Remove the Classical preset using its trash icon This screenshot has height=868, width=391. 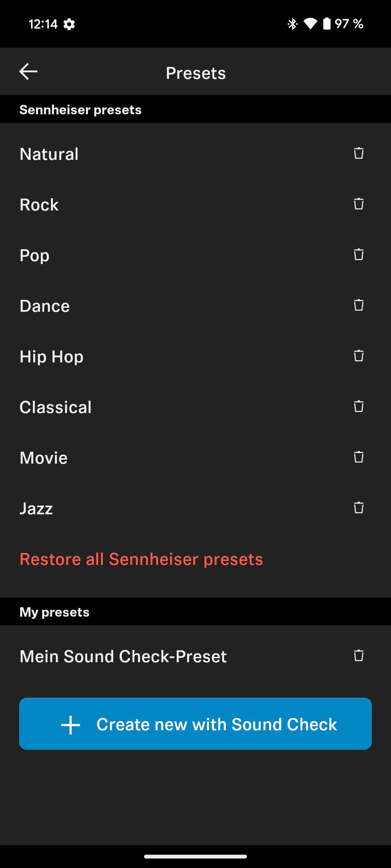coord(358,407)
